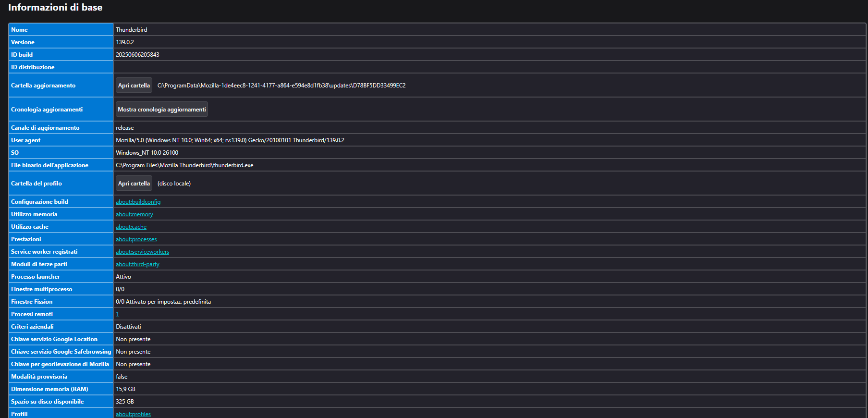
Task: Click the Processi remoti label
Action: tap(32, 314)
